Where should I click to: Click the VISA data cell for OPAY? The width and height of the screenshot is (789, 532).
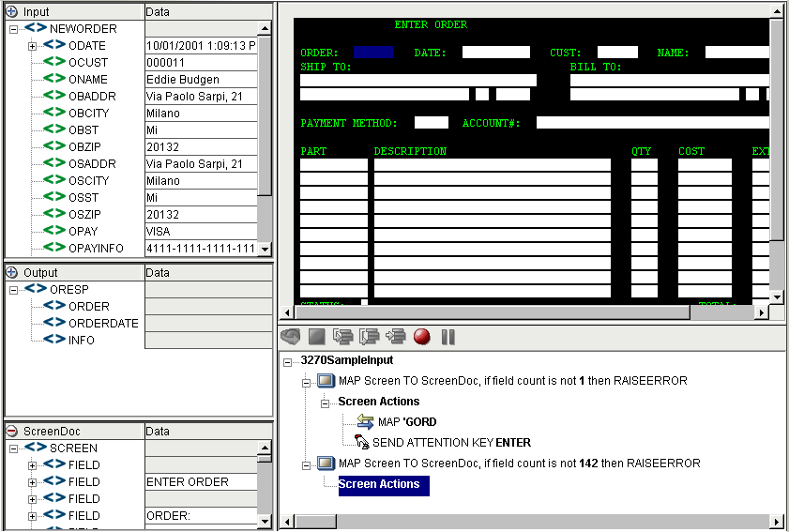[x=202, y=231]
